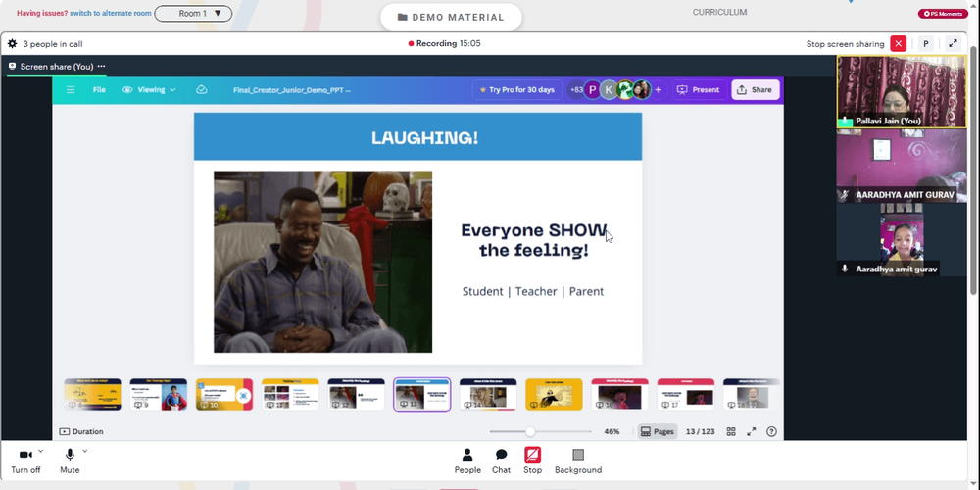The height and width of the screenshot is (490, 980).
Task: Open the Canva hamburger menu
Action: pyautogui.click(x=71, y=90)
